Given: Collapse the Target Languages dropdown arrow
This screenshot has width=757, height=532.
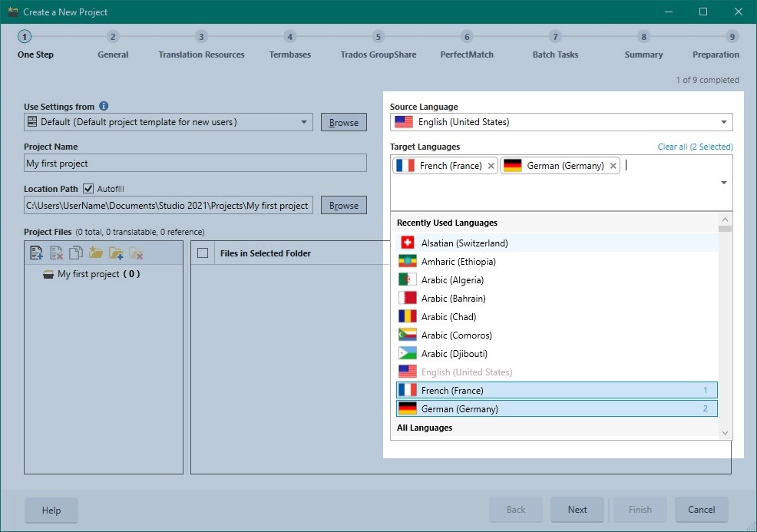Looking at the screenshot, I should click(723, 183).
